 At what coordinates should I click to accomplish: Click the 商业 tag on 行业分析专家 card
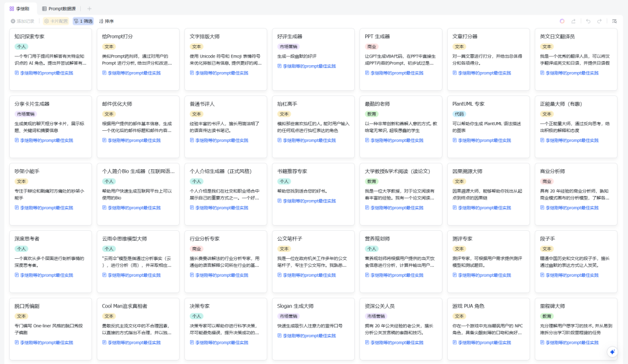(x=197, y=249)
